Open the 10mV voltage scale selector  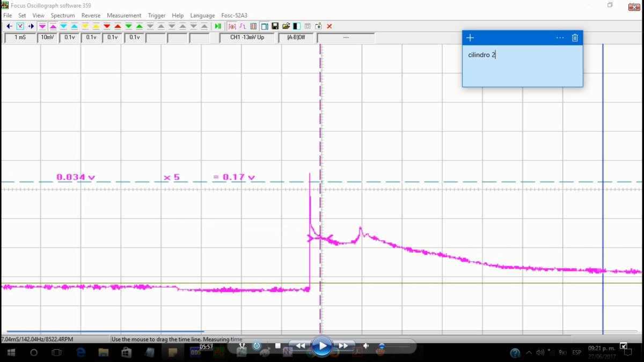(47, 38)
